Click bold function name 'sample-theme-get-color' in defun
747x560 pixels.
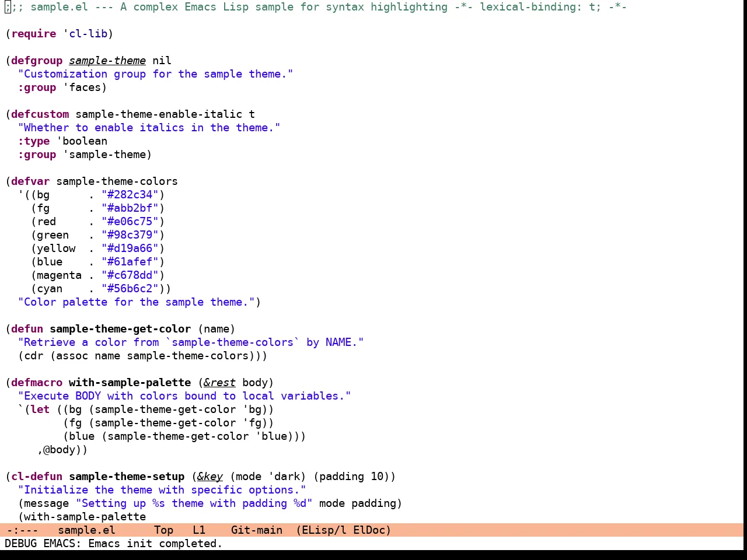pos(120,329)
